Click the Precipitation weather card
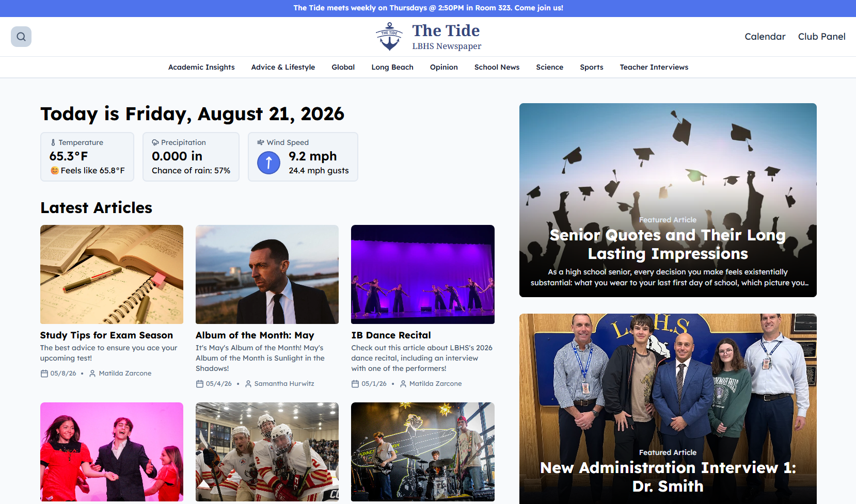Viewport: 856px width, 504px height. pos(191,157)
